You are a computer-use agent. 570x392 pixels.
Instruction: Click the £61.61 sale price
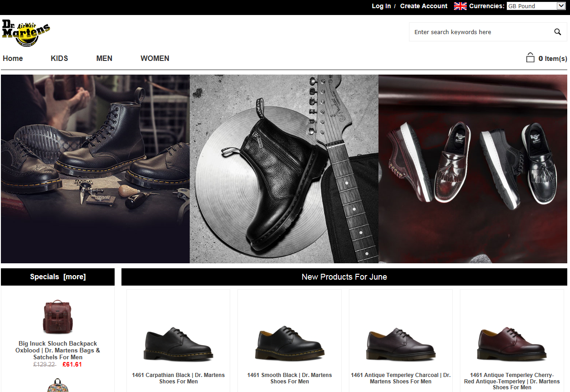coord(72,364)
